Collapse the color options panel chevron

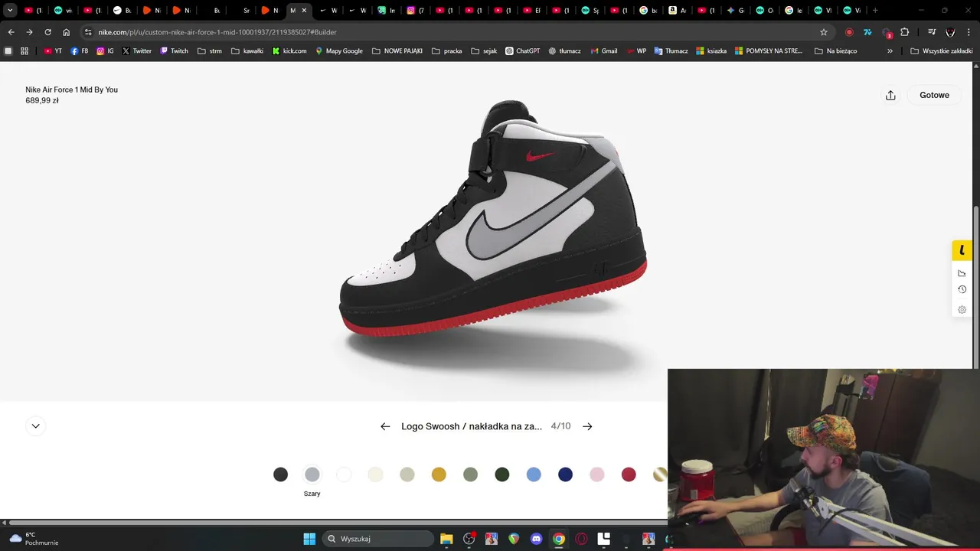pos(35,426)
